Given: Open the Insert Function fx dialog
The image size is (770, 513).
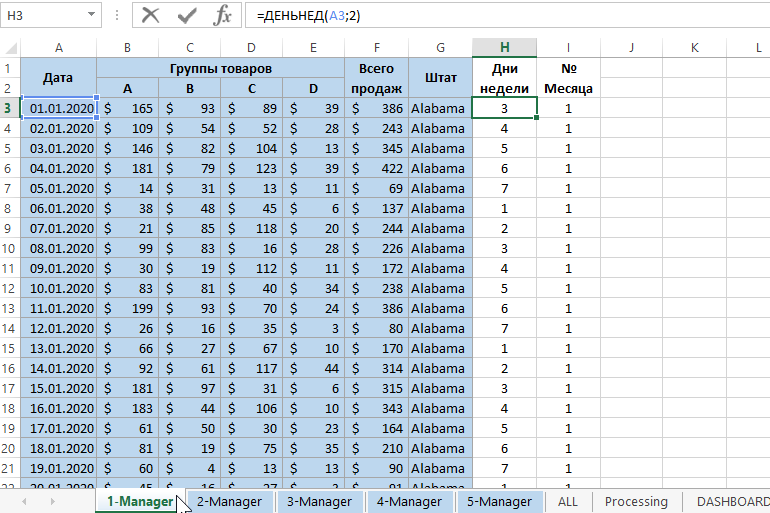Looking at the screenshot, I should (x=223, y=15).
